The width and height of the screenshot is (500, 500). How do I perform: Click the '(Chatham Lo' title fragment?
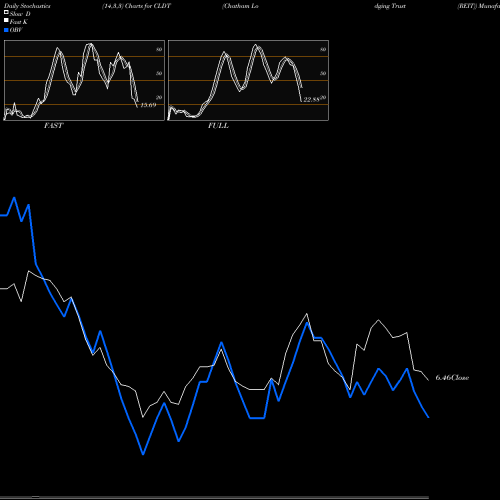240,6
